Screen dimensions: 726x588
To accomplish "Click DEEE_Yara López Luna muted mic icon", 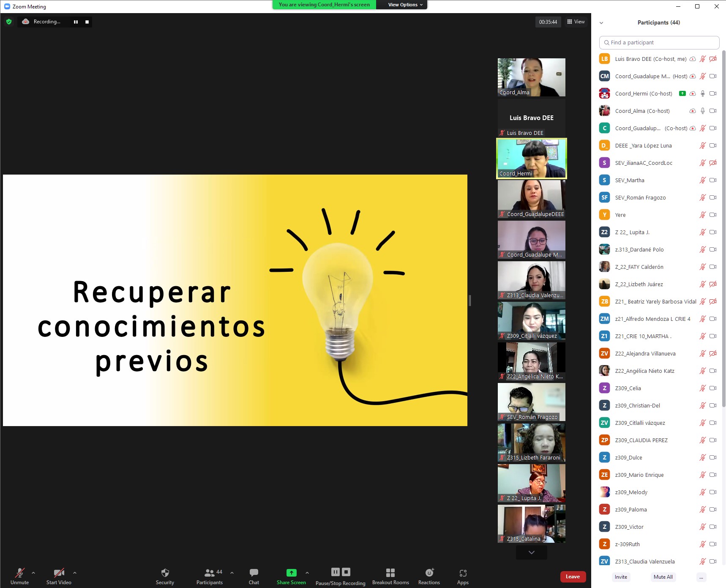I will [x=703, y=145].
